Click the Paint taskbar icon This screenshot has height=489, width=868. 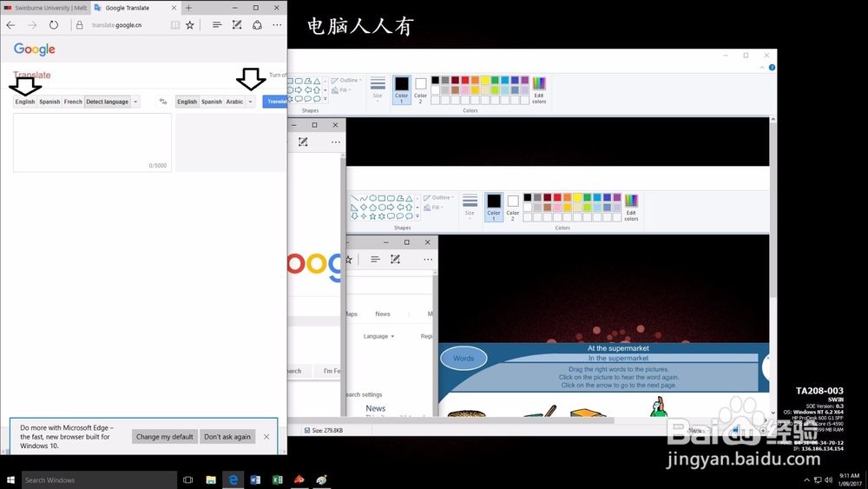322,479
